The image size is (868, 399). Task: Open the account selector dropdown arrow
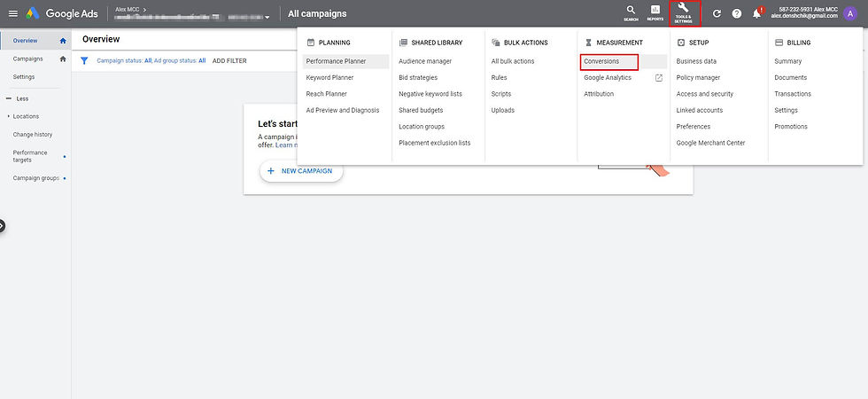[267, 18]
